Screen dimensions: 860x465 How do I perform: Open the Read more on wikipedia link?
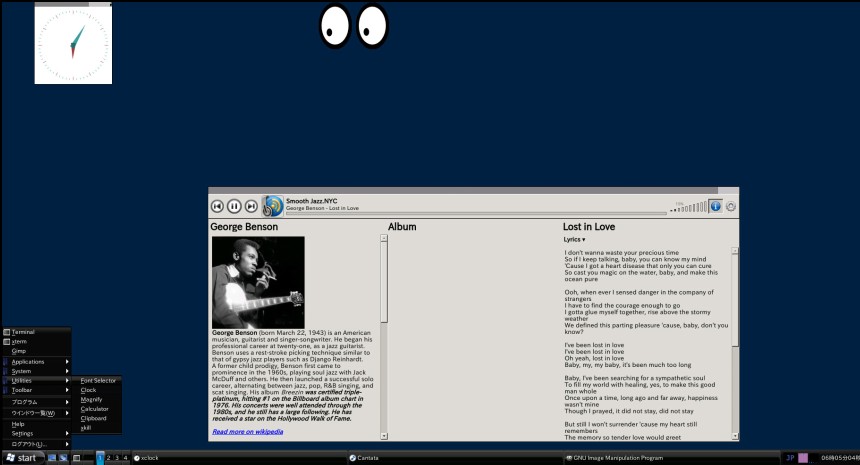[247, 431]
